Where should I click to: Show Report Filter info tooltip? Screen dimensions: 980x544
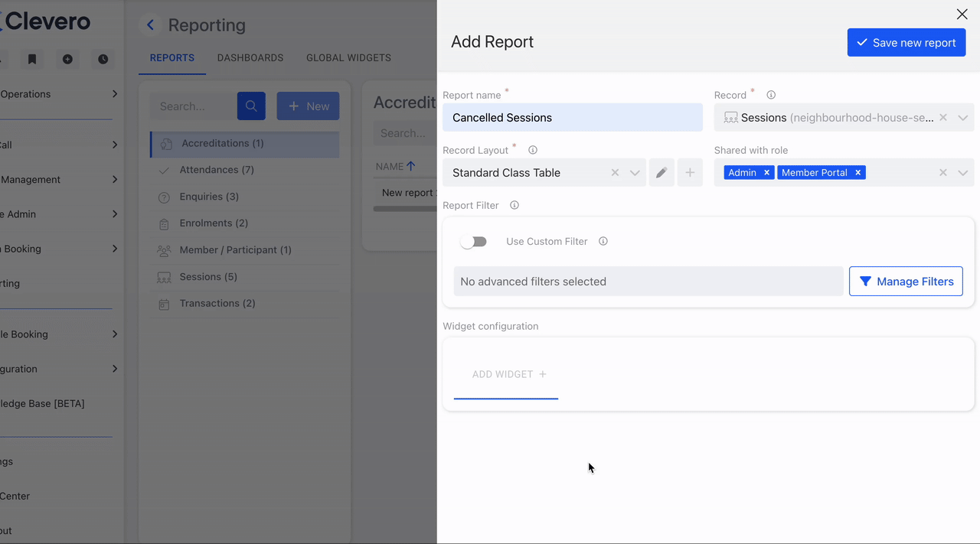(514, 206)
